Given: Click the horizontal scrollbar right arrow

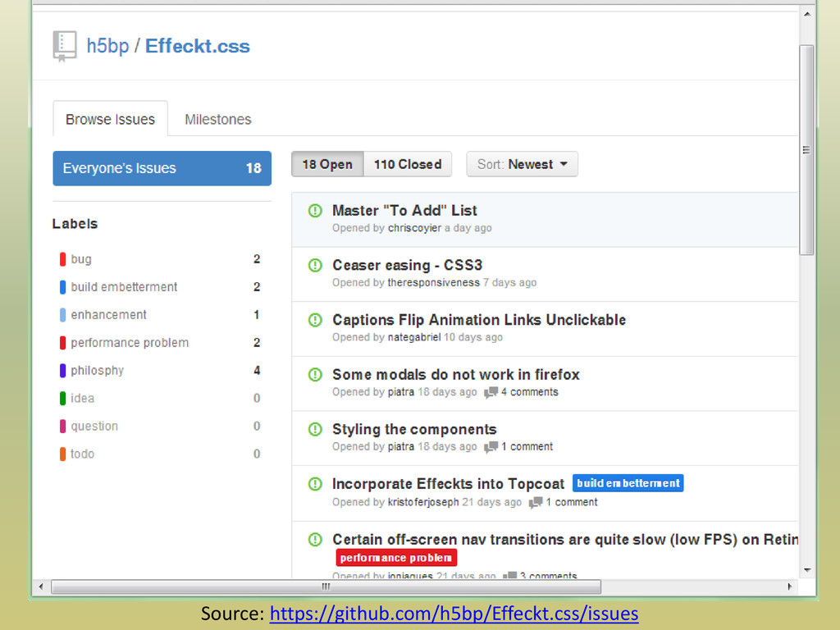Looking at the screenshot, I should click(790, 587).
